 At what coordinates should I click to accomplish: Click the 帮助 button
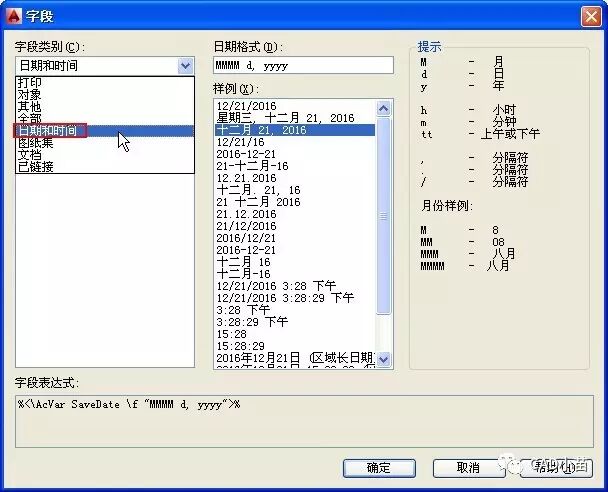pyautogui.click(x=556, y=468)
